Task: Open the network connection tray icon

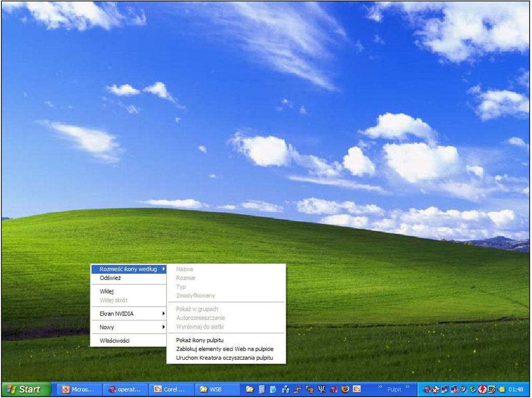Action: (445, 390)
